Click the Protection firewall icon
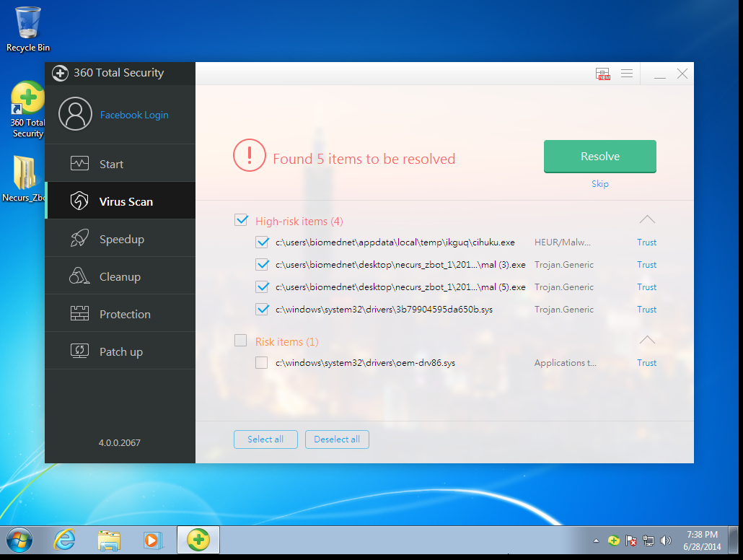743x560 pixels. click(79, 313)
